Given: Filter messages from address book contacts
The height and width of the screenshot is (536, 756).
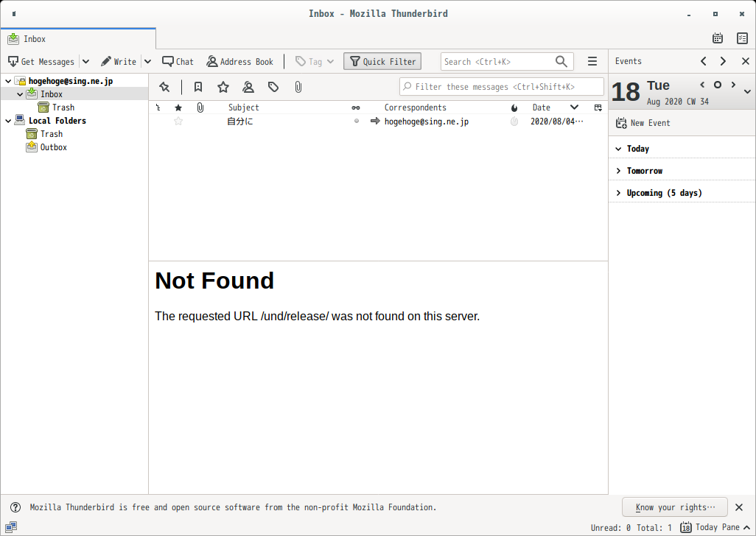Looking at the screenshot, I should click(248, 87).
